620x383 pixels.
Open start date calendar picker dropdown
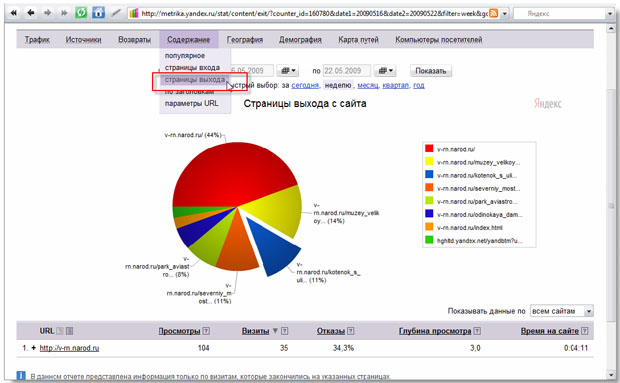pyautogui.click(x=287, y=71)
